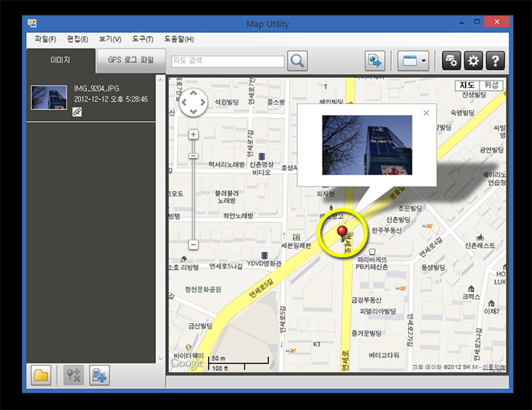532x410 pixels.
Task: Switch to the 이미지 tab
Action: tap(61, 60)
